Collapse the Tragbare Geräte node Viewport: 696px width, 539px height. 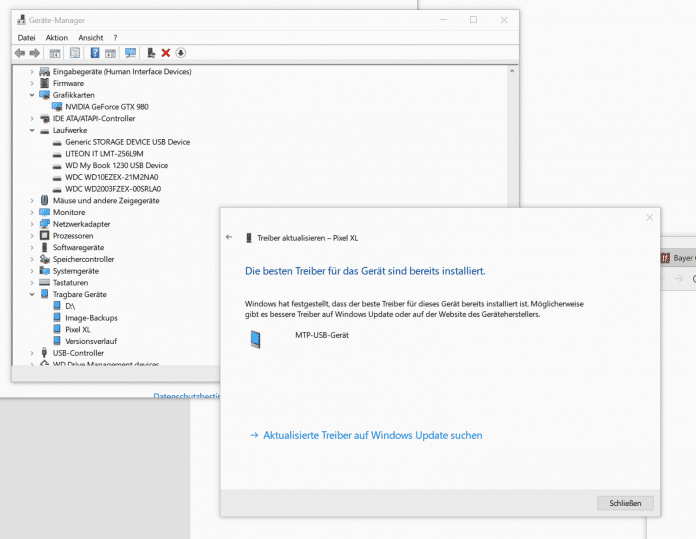pos(32,294)
